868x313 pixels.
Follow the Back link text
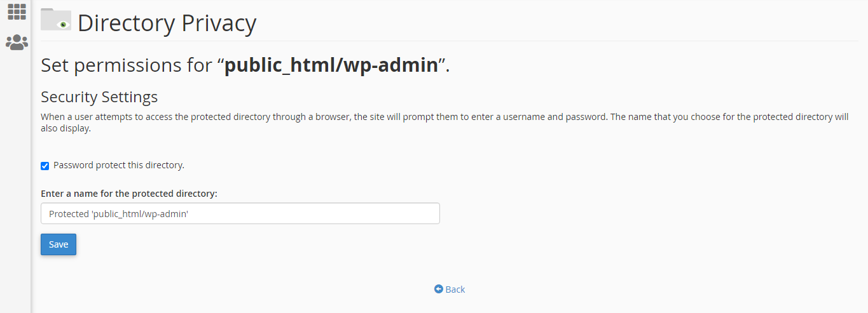(x=455, y=290)
